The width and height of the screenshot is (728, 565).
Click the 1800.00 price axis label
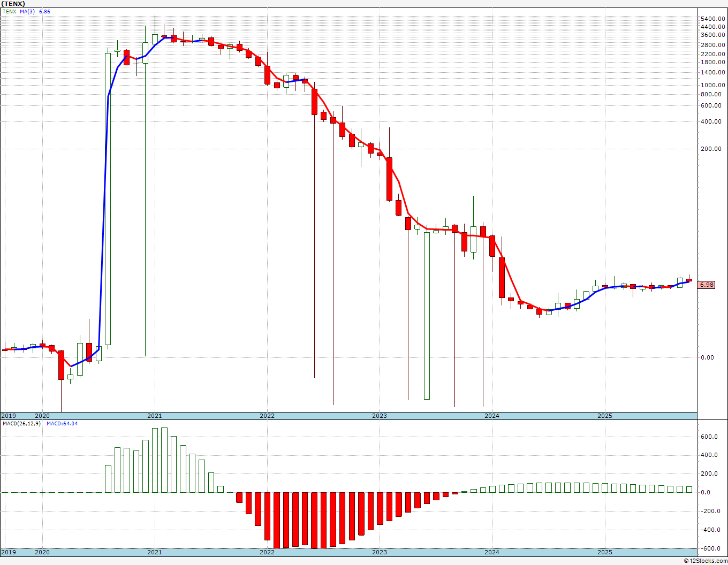[x=713, y=62]
